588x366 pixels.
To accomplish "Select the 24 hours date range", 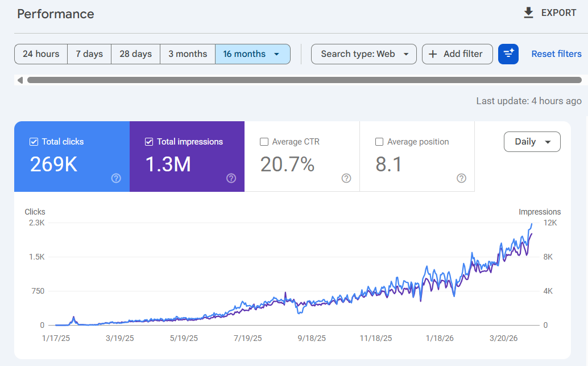I will click(x=41, y=54).
